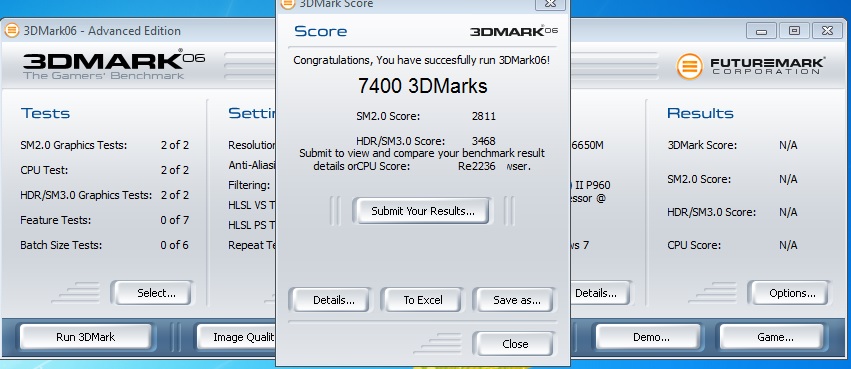Click the 3DMark06 title bar app icon
851x369 pixels.
pyautogui.click(x=12, y=30)
